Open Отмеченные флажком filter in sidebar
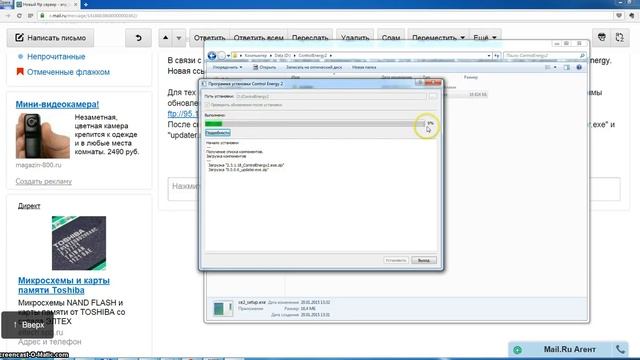This screenshot has height=360, width=640. pos(68,72)
